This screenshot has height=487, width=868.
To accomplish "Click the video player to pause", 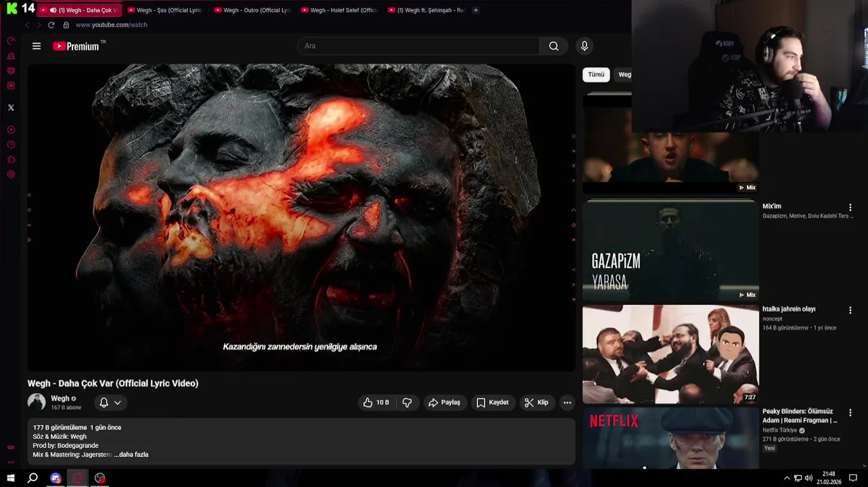I will tap(301, 216).
